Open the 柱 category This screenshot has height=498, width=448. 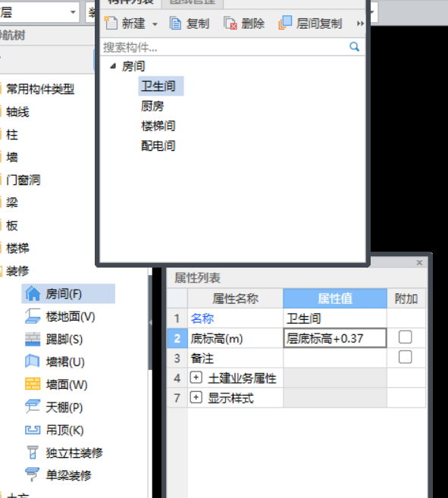point(12,135)
